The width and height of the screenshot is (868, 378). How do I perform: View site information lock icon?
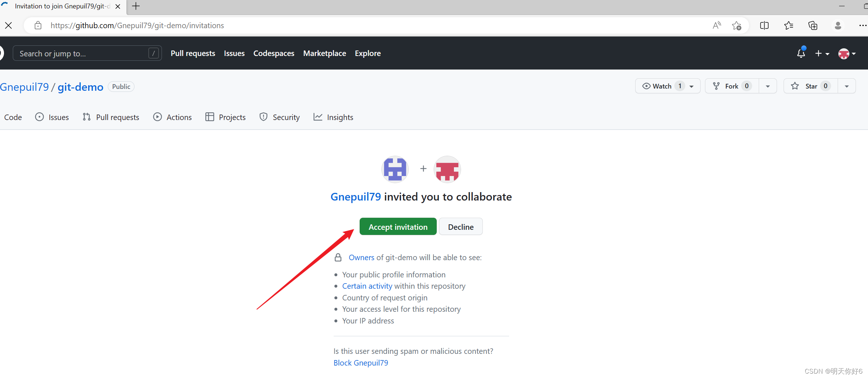click(38, 26)
